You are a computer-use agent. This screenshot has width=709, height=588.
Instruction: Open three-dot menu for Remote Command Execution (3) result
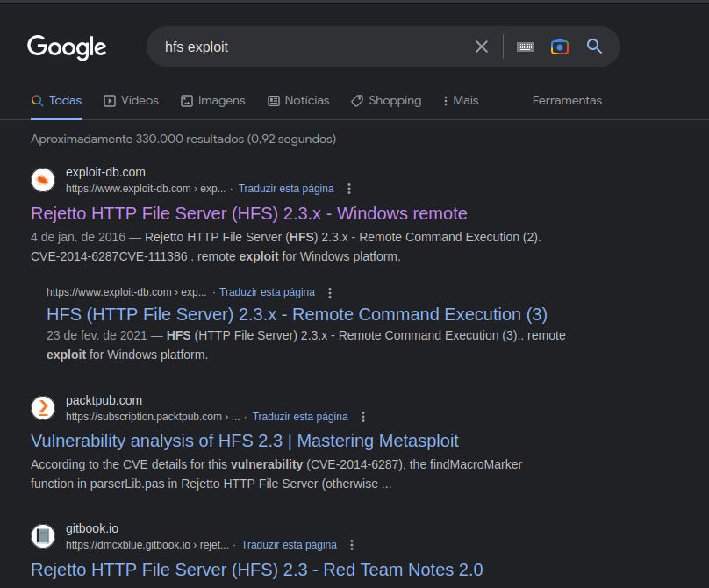[x=330, y=292]
